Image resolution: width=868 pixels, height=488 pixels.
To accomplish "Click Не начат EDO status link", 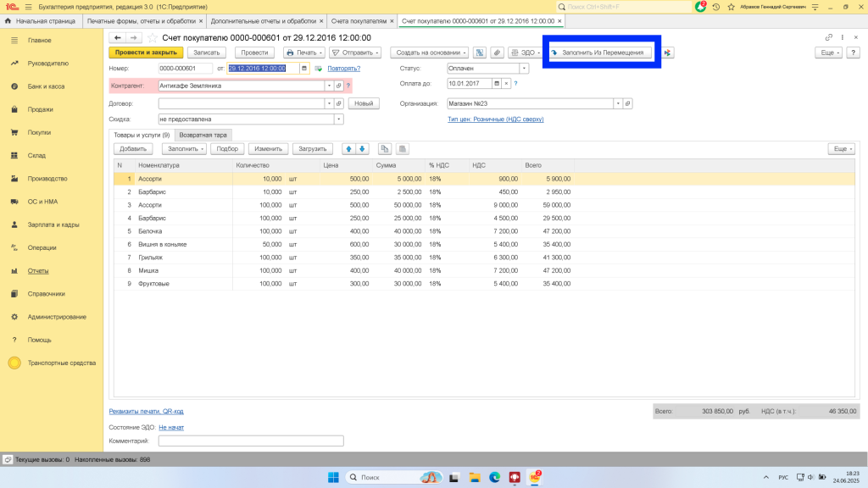I will click(x=171, y=427).
